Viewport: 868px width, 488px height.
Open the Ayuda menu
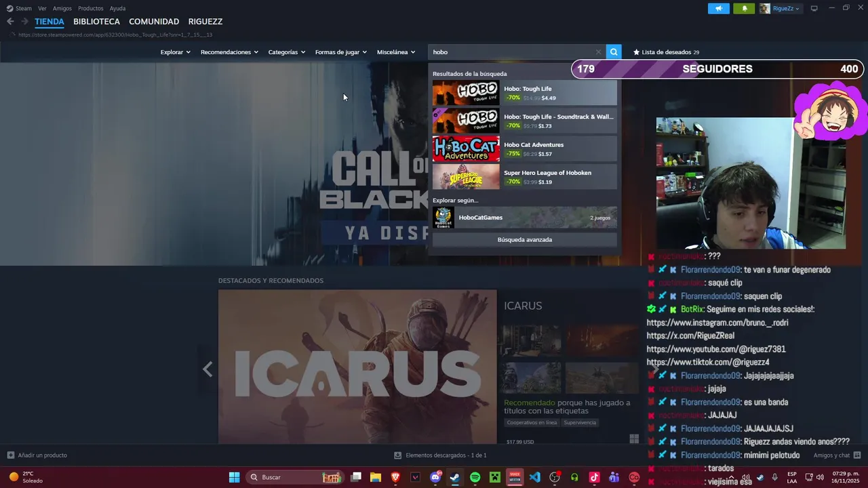click(117, 8)
